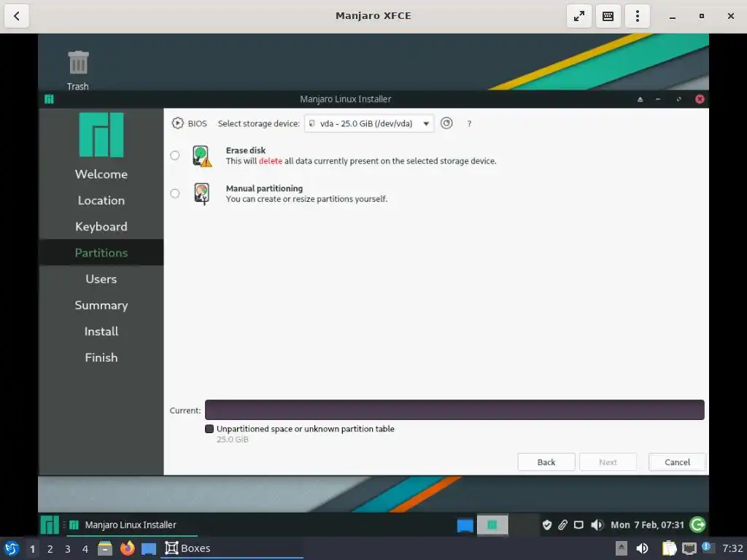This screenshot has width=747, height=560.
Task: Click the BIOS boot environment icon
Action: click(178, 123)
